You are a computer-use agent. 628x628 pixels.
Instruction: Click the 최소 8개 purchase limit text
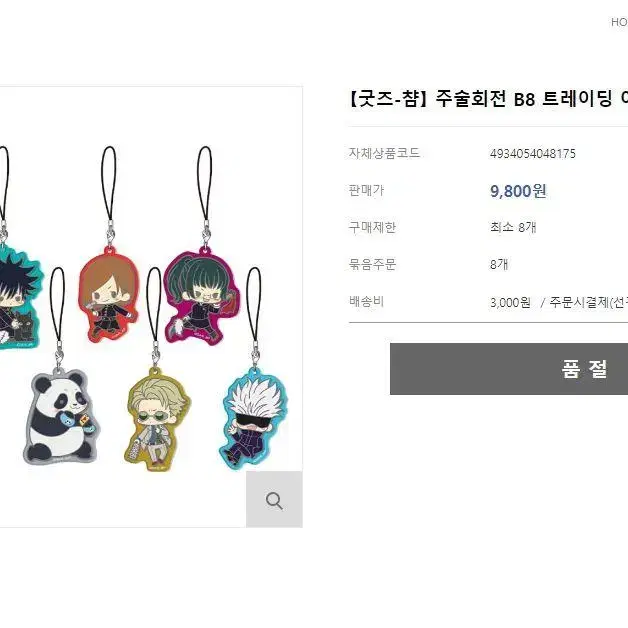(513, 227)
